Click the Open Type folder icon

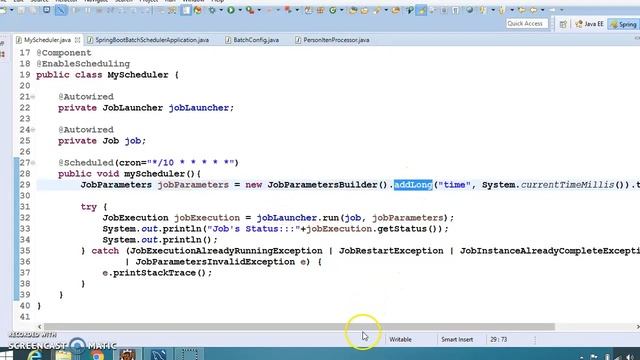pos(353,10)
